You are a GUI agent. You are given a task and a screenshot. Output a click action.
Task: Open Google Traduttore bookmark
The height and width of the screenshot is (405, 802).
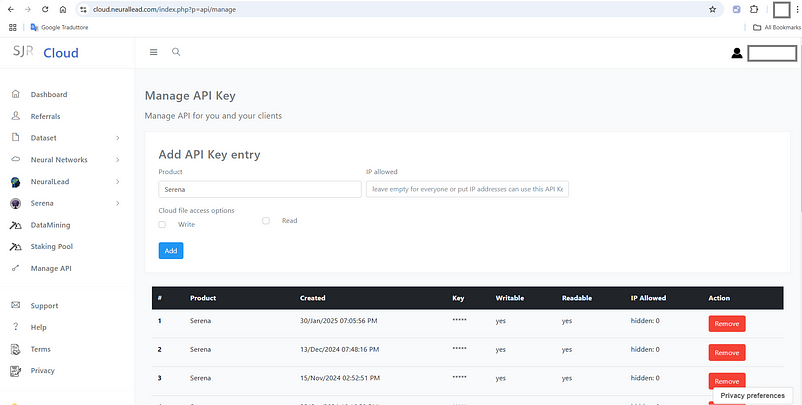pyautogui.click(x=59, y=28)
